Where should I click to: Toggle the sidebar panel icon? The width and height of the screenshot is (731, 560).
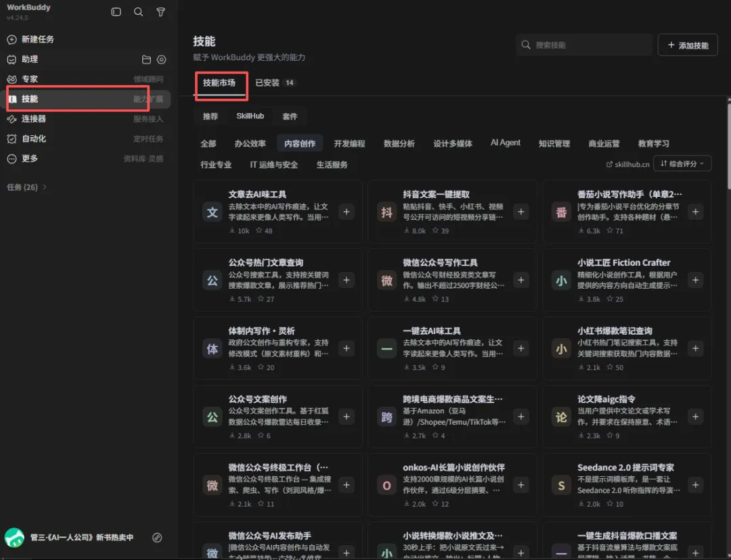(116, 11)
